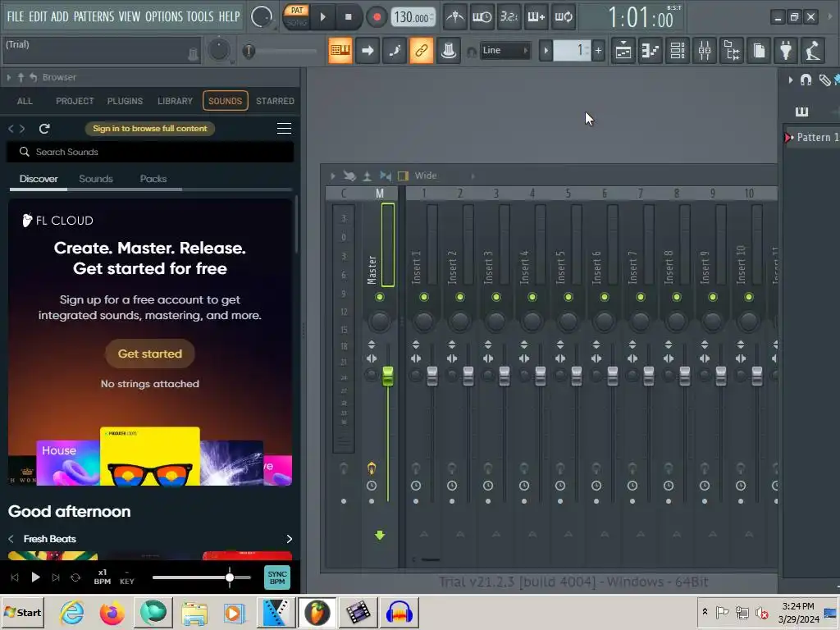Toggle loop recording icon
The width and height of the screenshot is (840, 630).
[x=563, y=17]
